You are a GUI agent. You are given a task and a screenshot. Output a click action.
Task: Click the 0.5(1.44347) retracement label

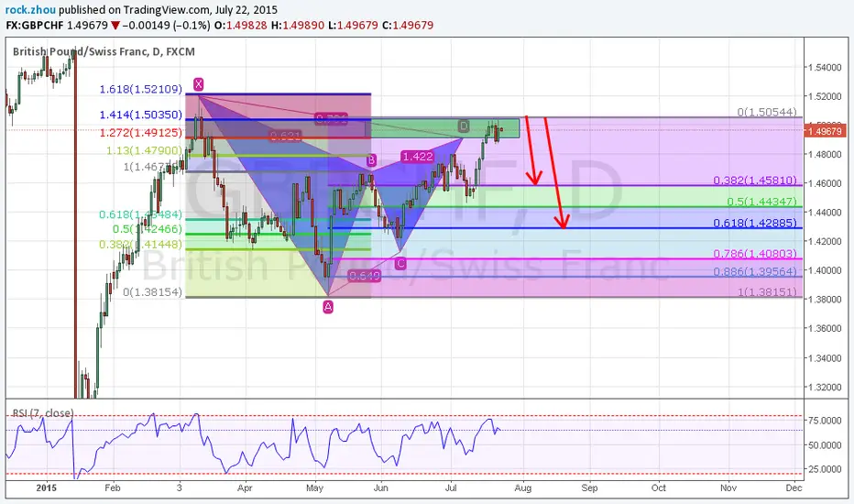pyautogui.click(x=762, y=202)
